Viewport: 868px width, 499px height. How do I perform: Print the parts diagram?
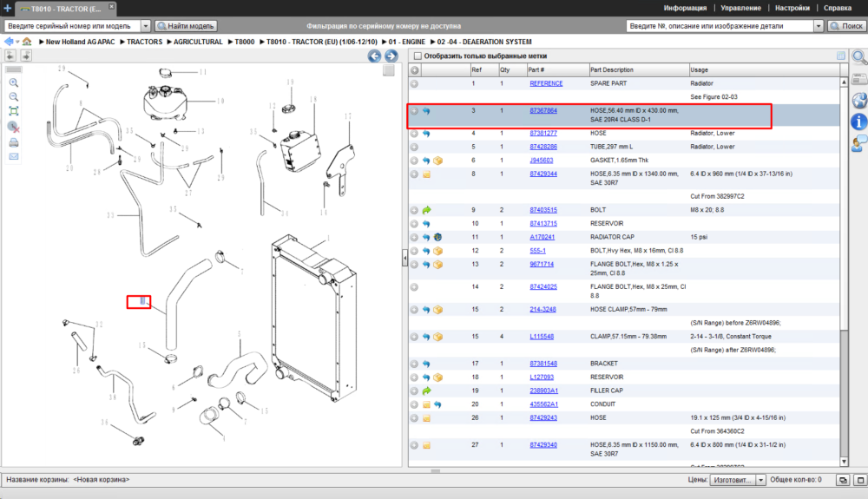[14, 142]
